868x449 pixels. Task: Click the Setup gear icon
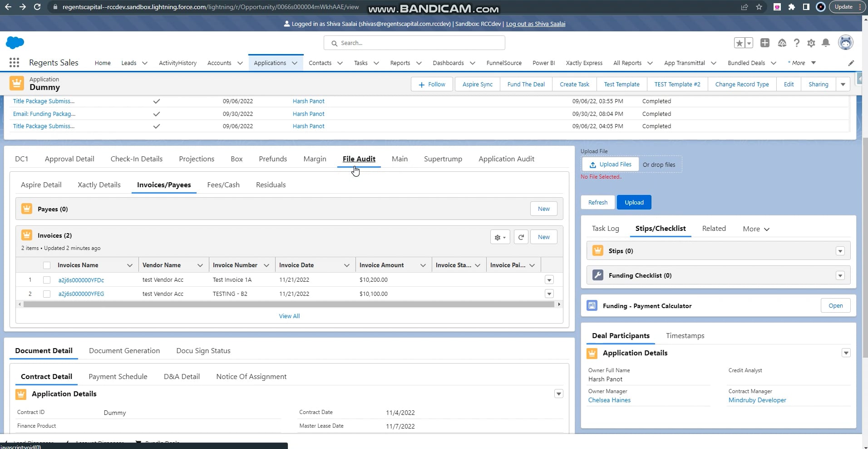(x=812, y=43)
